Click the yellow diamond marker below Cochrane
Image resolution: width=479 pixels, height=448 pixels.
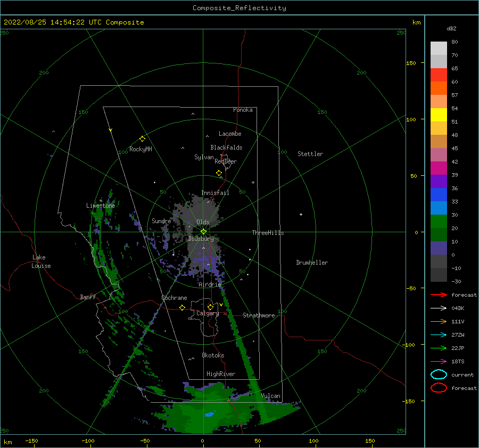(x=183, y=307)
